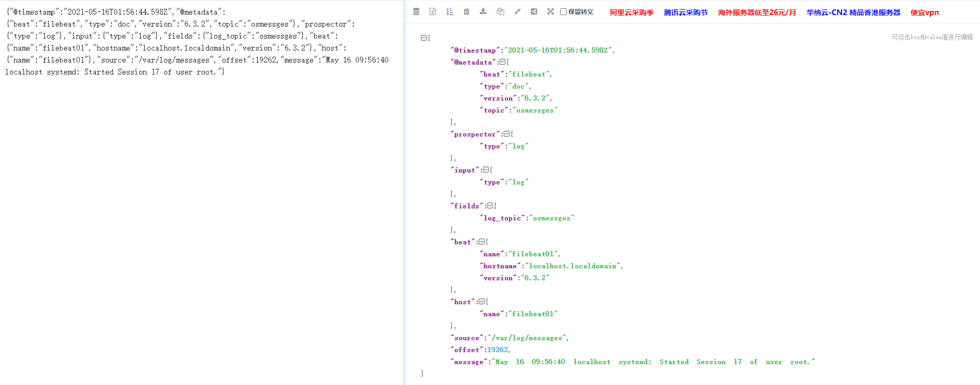Click the message value starting with May 16
Viewport: 980px width, 385px height.
point(653,362)
